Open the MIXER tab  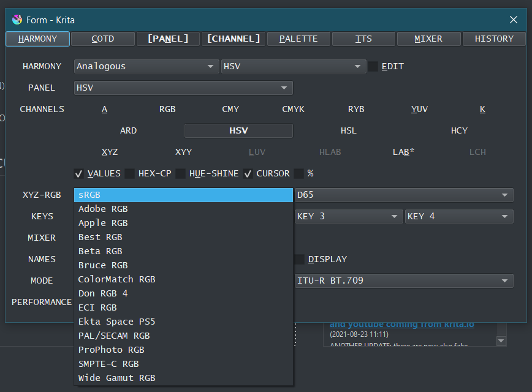click(428, 39)
